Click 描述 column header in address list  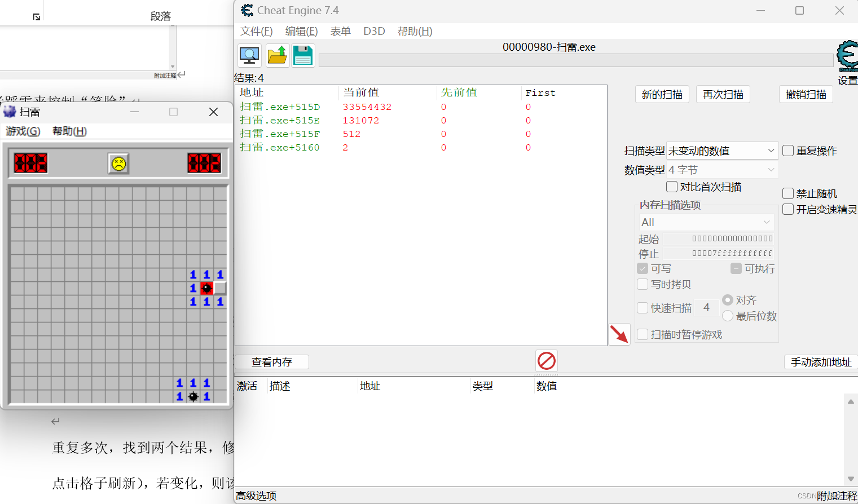(313, 386)
